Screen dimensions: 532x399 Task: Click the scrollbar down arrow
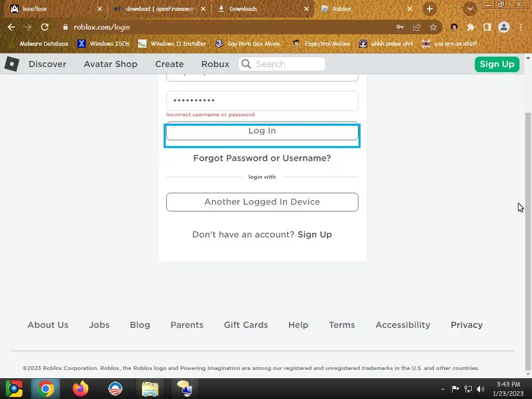(x=528, y=374)
